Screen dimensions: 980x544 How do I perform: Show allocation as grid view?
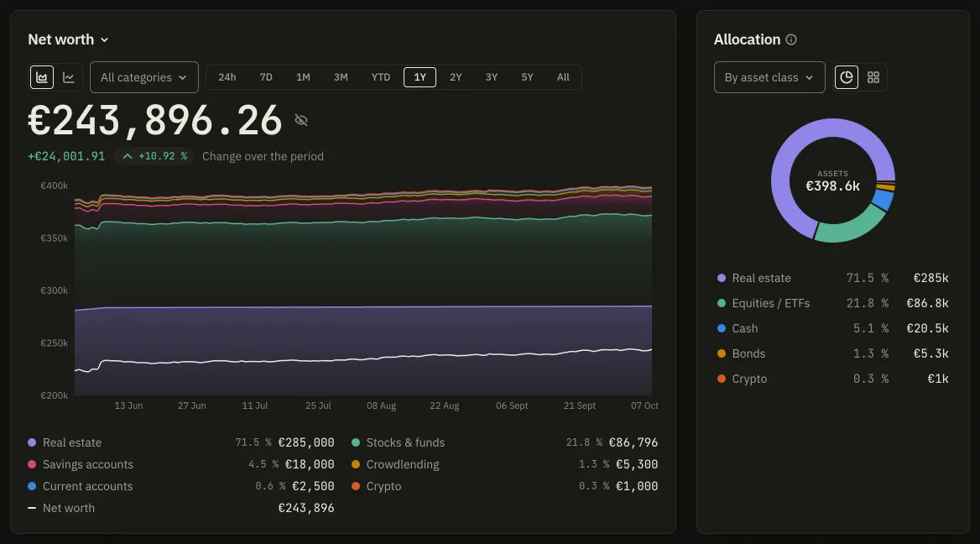[873, 77]
